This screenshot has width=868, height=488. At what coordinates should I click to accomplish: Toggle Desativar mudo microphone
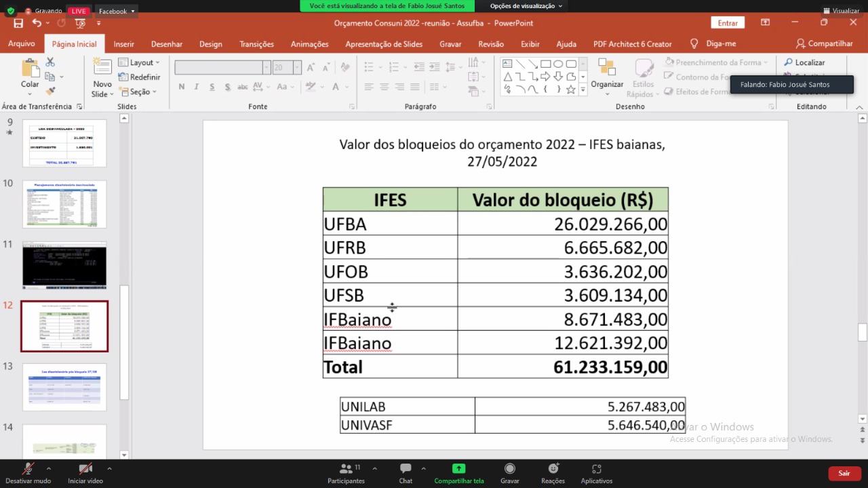point(28,473)
